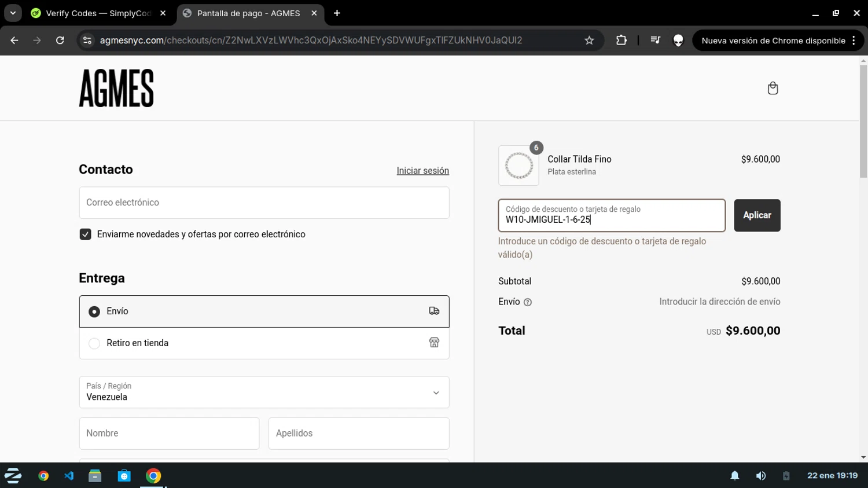The width and height of the screenshot is (868, 488).
Task: Click the store icon in Retiro en tienda row
Action: pyautogui.click(x=434, y=343)
